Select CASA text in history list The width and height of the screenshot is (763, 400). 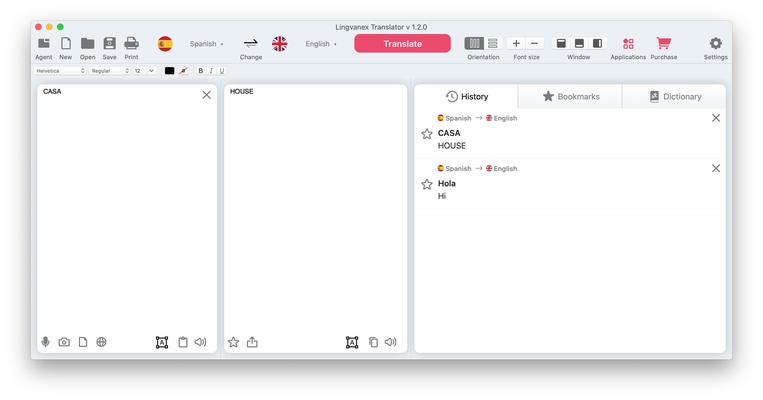coord(449,133)
